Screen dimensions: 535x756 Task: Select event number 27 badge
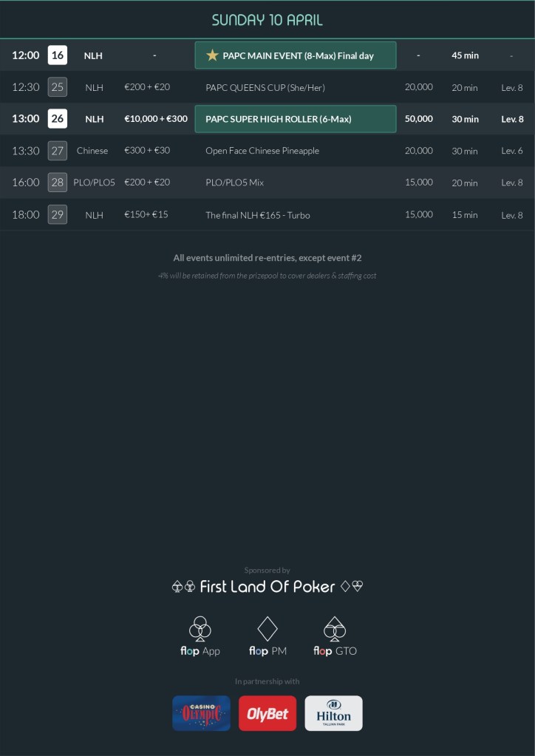(58, 151)
